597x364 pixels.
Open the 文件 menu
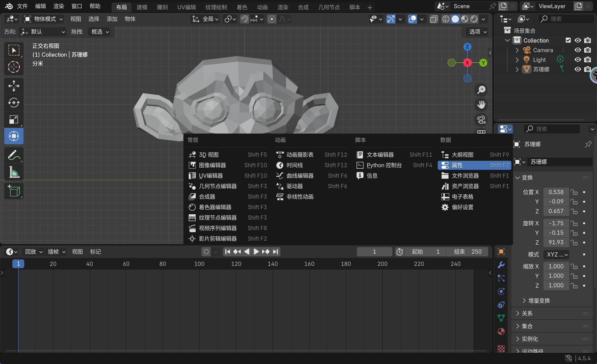click(22, 6)
